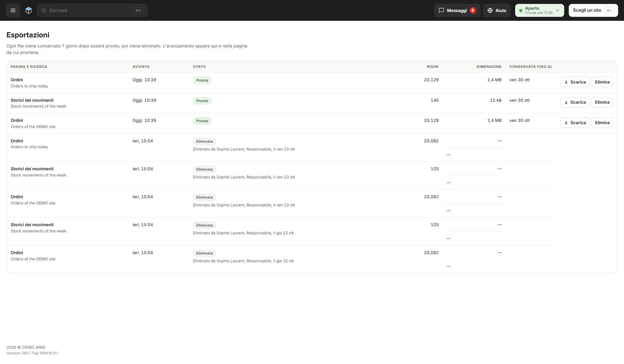Click the red 5 notification badge
This screenshot has width=624, height=364.
pos(473,10)
